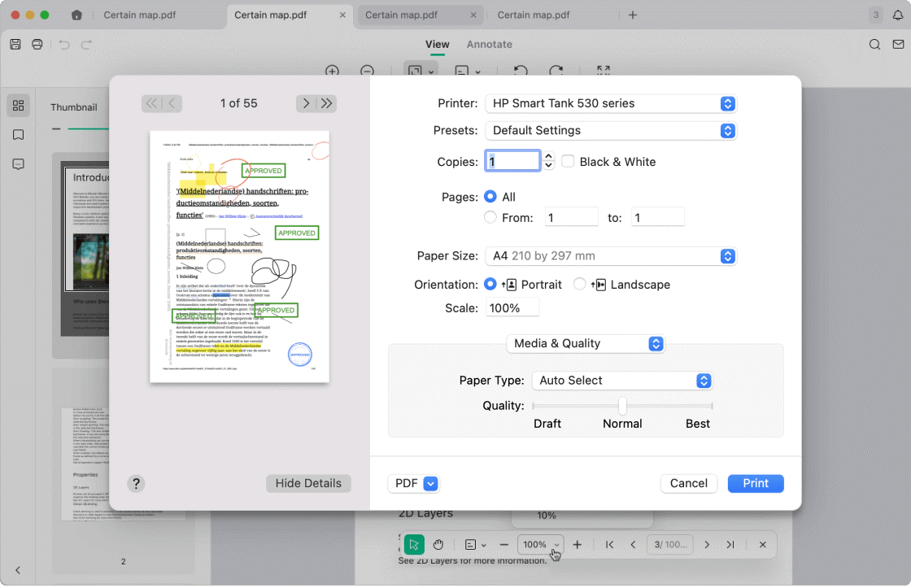911x588 pixels.
Task: Click the home icon in tab bar
Action: (76, 15)
